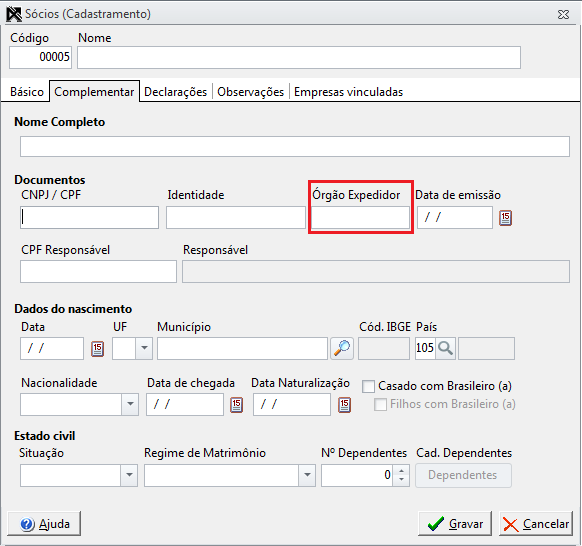
Task: Open Ajuda help button
Action: tap(44, 524)
